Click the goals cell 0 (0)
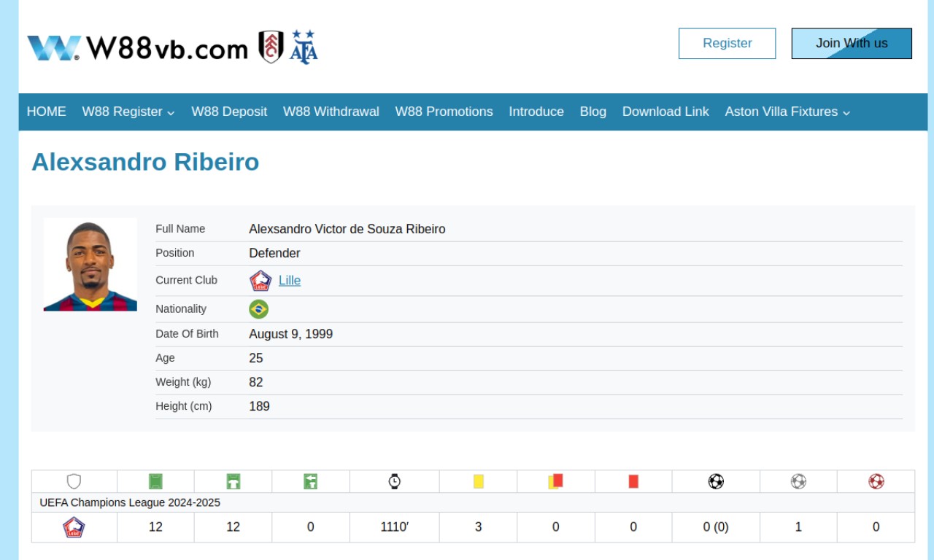The image size is (934, 560). 716,527
